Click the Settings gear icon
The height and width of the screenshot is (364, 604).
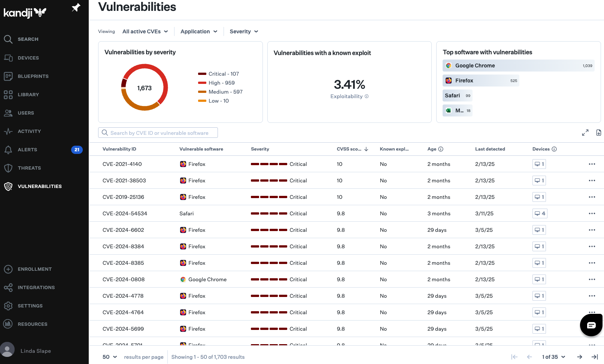pos(8,306)
